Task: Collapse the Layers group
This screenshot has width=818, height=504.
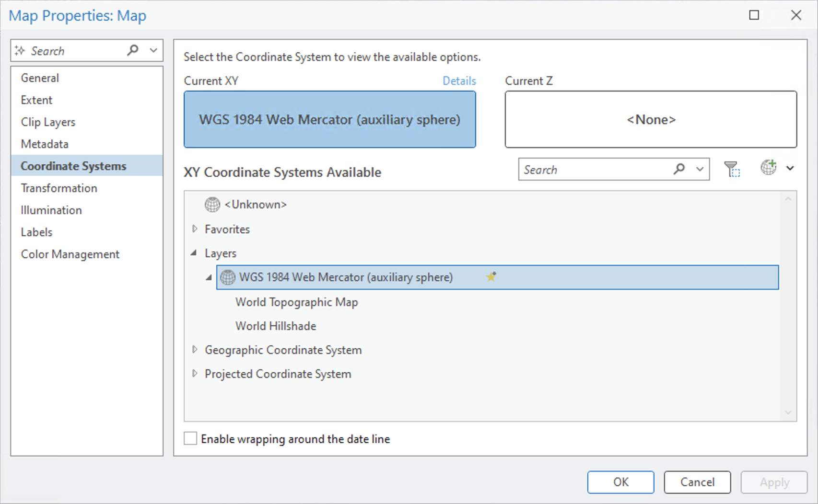Action: [194, 253]
